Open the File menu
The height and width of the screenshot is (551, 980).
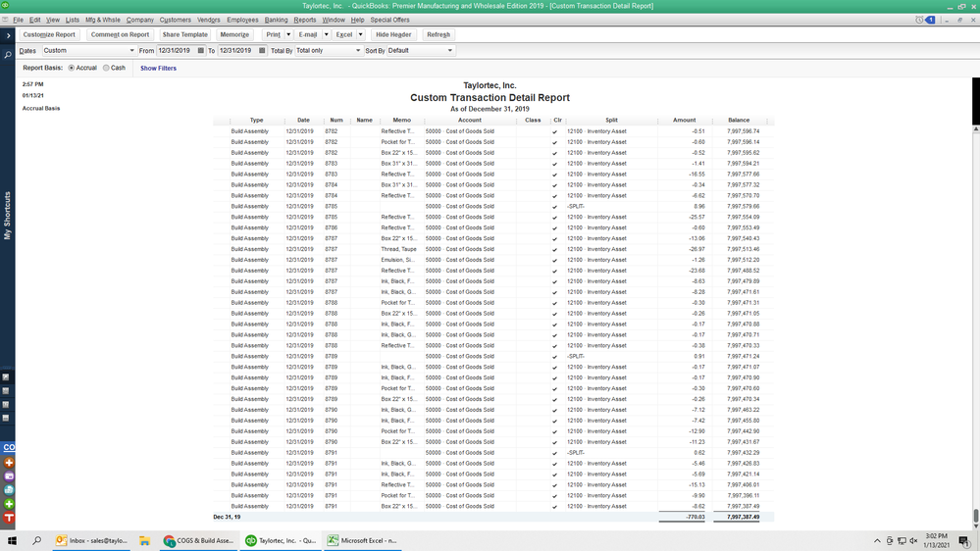18,20
